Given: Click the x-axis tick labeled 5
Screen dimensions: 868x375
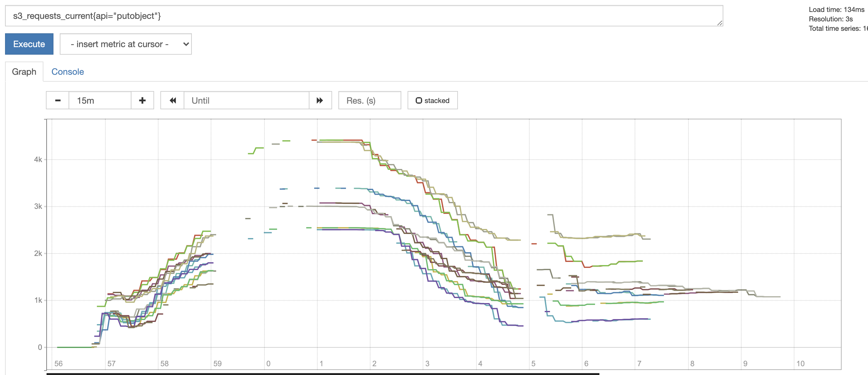Looking at the screenshot, I should 533,364.
